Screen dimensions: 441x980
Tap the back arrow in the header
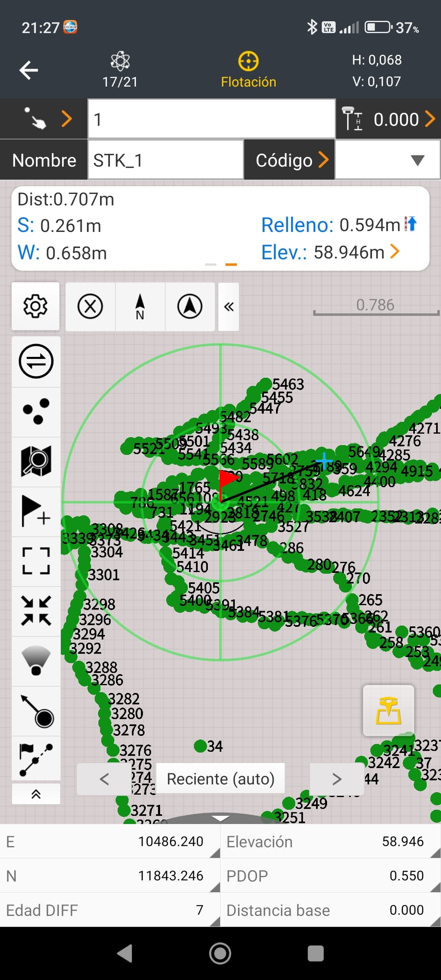(x=29, y=70)
